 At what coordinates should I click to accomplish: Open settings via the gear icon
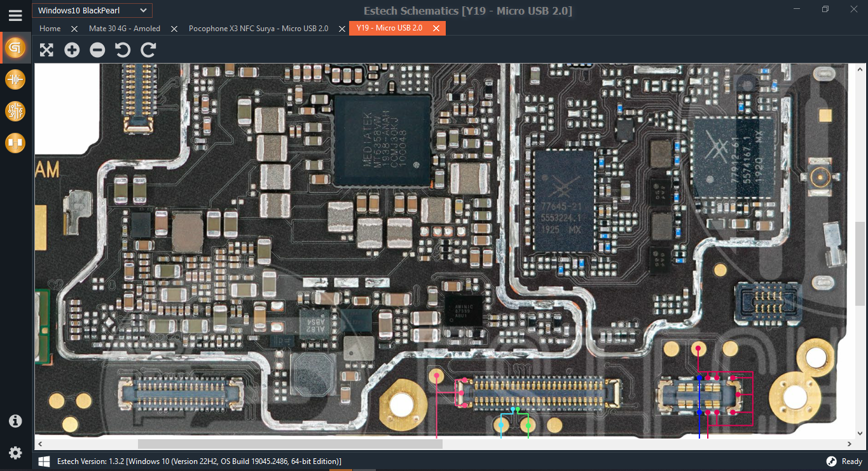point(15,453)
